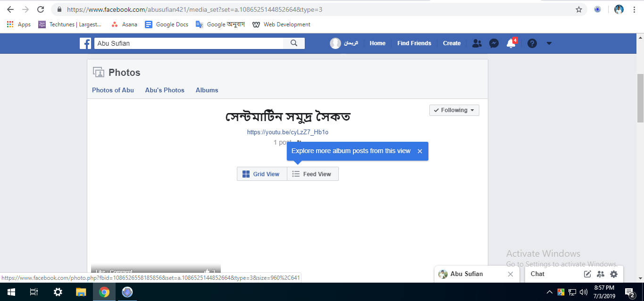Open the youtu.be album link

[288, 132]
